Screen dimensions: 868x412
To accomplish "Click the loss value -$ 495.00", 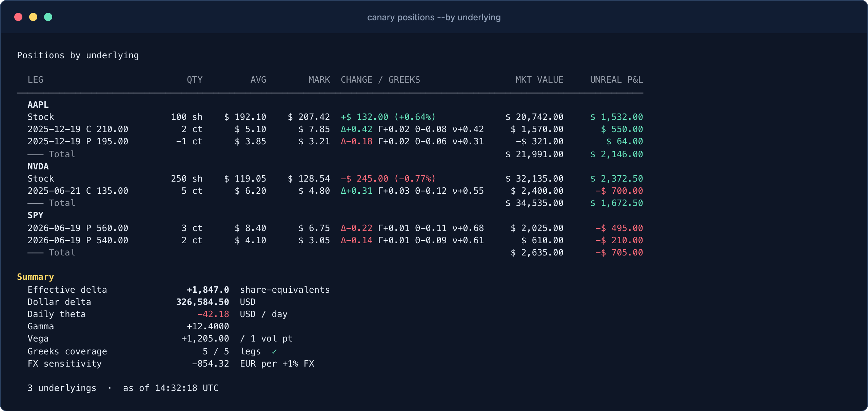I will click(619, 228).
